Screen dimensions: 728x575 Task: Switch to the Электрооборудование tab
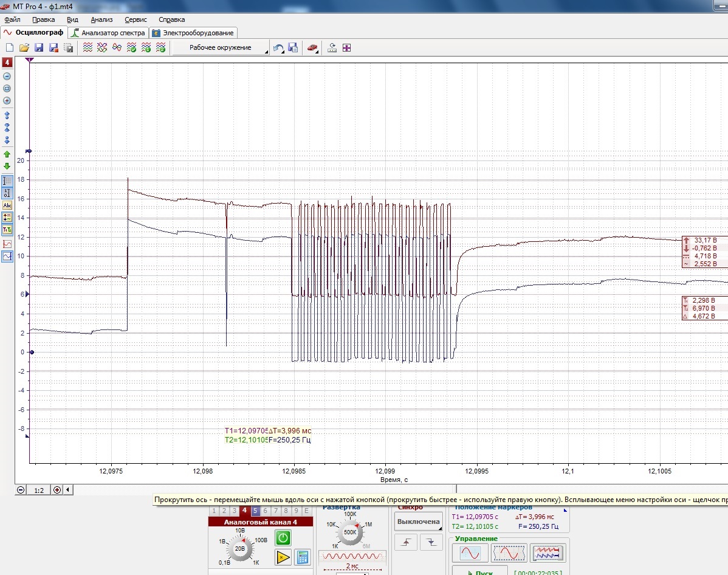193,32
